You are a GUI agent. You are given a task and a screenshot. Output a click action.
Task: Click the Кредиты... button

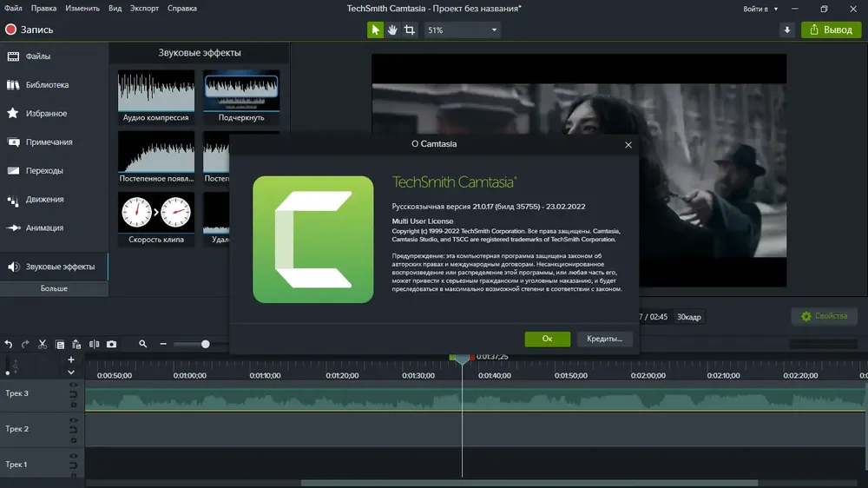tap(604, 339)
